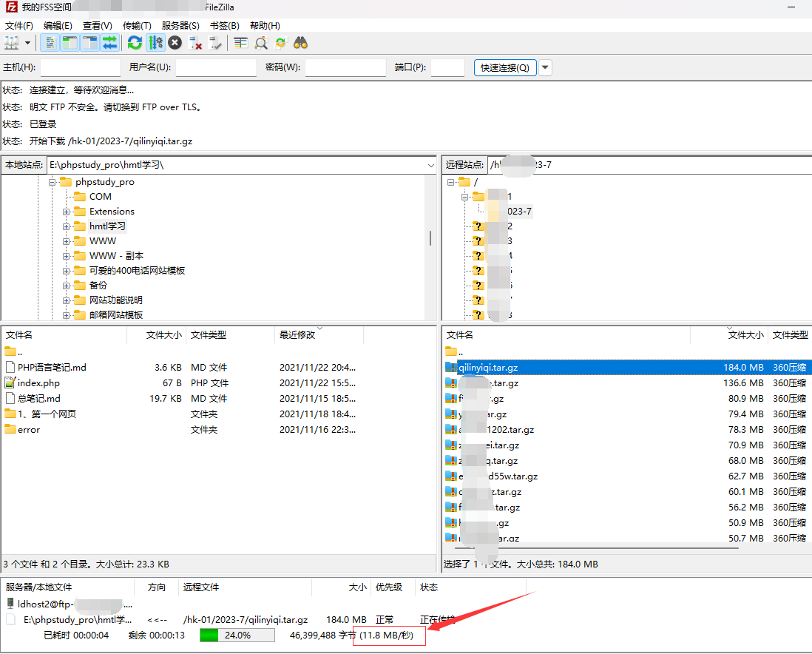Click the 24.0% transfer progress bar
The width and height of the screenshot is (812, 654).
tap(237, 636)
